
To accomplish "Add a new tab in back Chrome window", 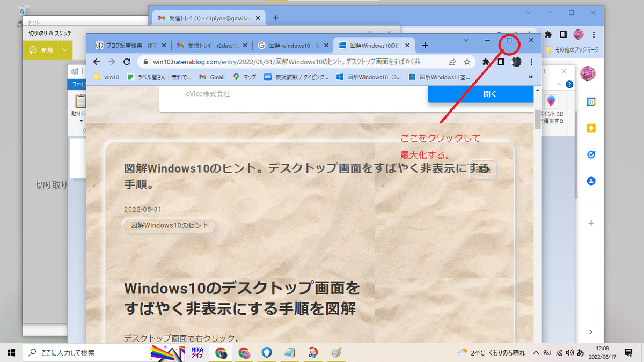I will click(x=276, y=18).
